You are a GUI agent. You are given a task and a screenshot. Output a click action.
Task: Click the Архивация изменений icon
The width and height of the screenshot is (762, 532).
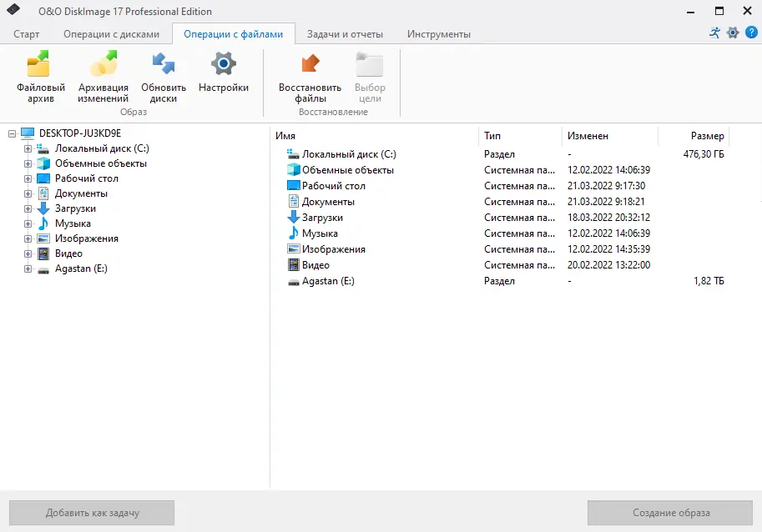point(103,63)
